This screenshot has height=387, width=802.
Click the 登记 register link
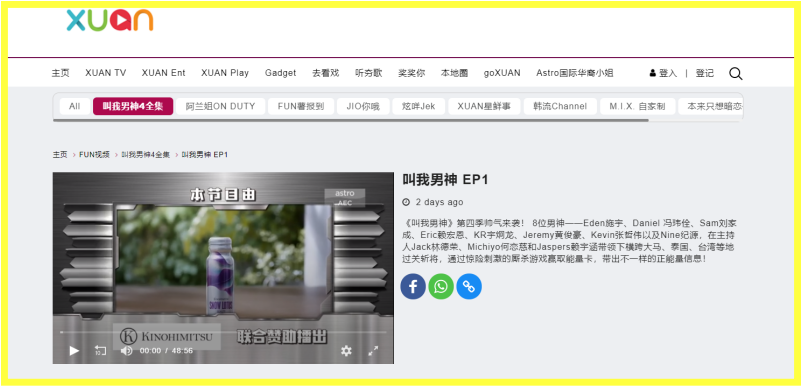pos(704,73)
